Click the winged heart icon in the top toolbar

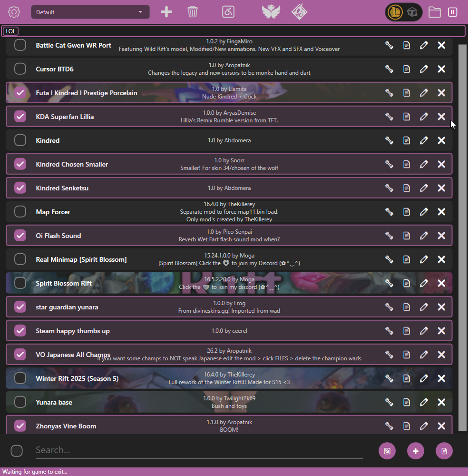coord(271,12)
